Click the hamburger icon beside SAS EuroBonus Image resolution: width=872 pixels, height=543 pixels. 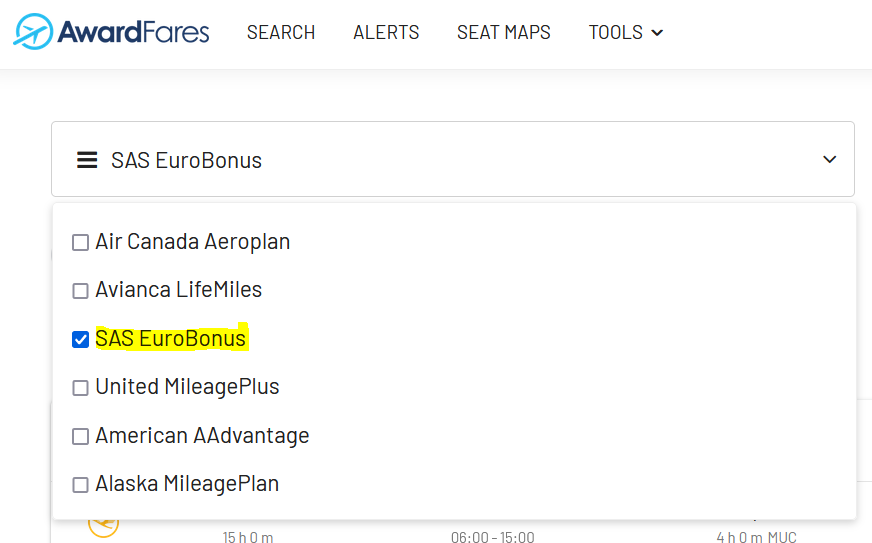(x=87, y=160)
